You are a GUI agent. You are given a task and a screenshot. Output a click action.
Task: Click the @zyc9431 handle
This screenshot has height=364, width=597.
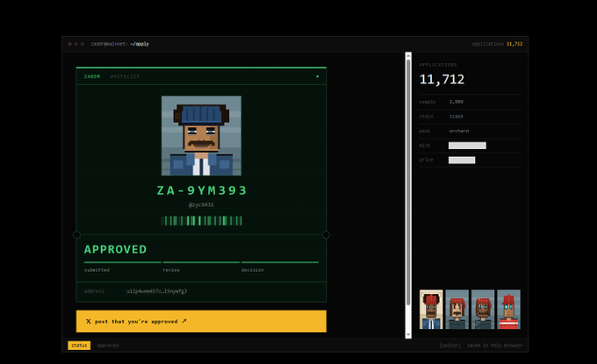[201, 204]
